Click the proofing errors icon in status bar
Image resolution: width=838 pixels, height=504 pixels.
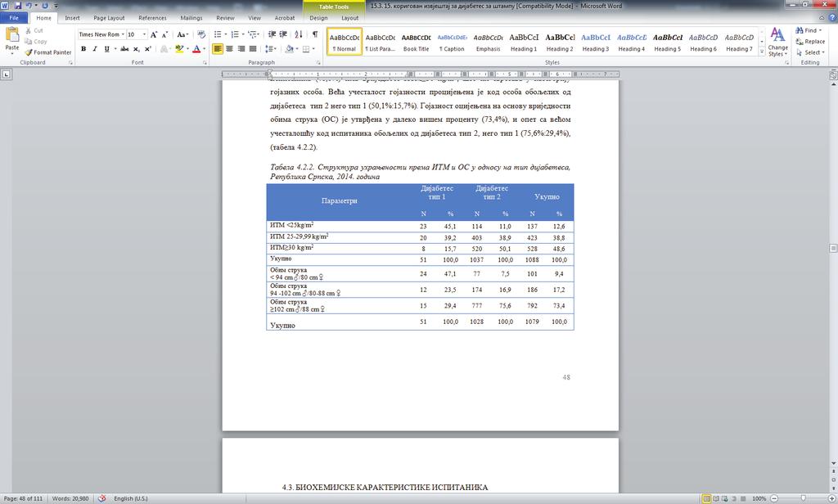[x=102, y=498]
